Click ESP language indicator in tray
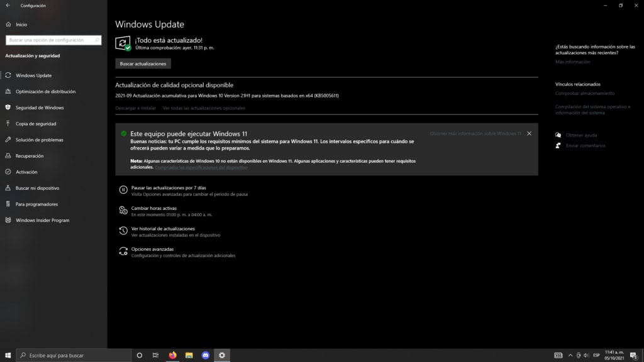 (x=596, y=356)
